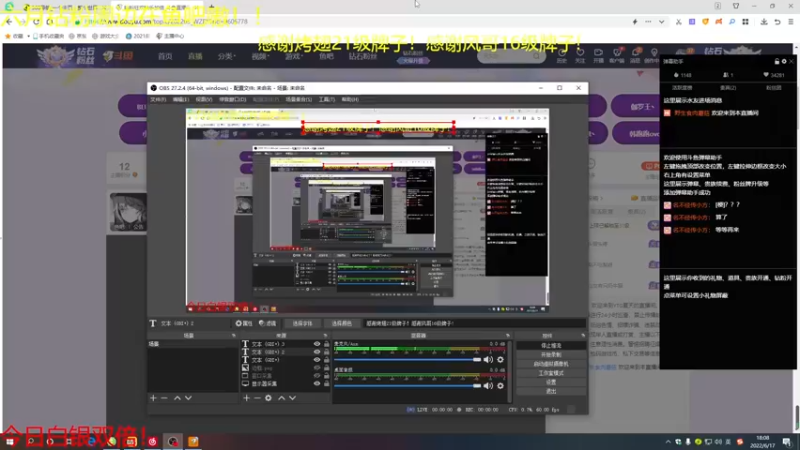Click the start virtual camera button
800x450 pixels.
[x=551, y=364]
